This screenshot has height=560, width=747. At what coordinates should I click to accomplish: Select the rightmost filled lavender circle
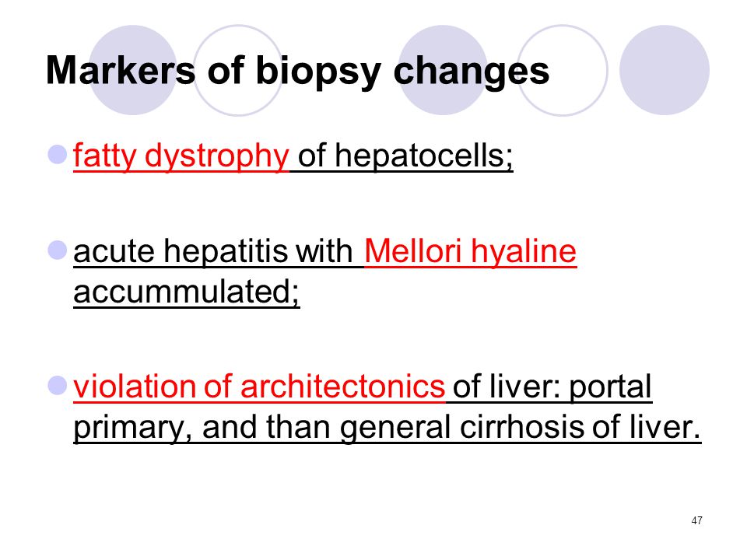(x=665, y=70)
